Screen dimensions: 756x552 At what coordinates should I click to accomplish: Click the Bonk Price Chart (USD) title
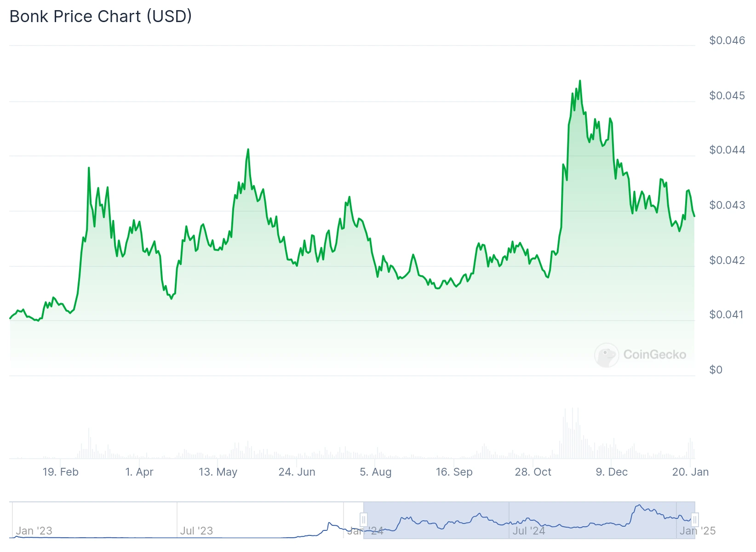coord(101,17)
